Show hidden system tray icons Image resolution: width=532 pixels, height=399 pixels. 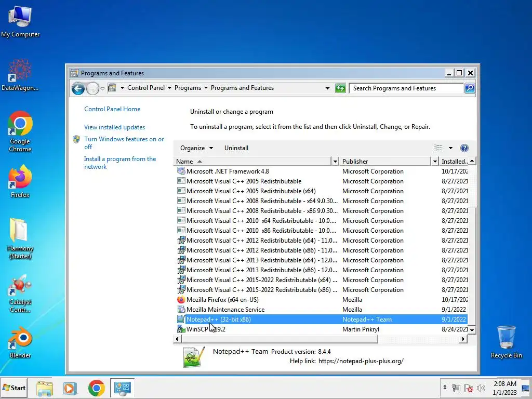[x=445, y=388]
